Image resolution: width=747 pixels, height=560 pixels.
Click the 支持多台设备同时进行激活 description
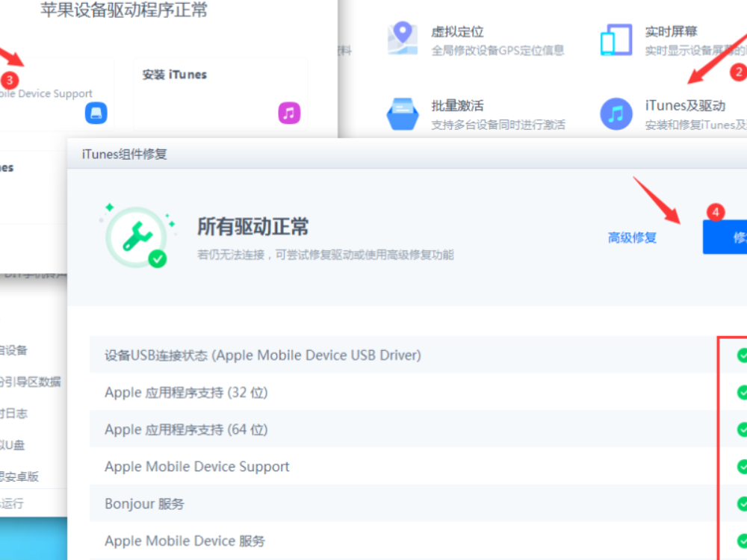(x=498, y=125)
